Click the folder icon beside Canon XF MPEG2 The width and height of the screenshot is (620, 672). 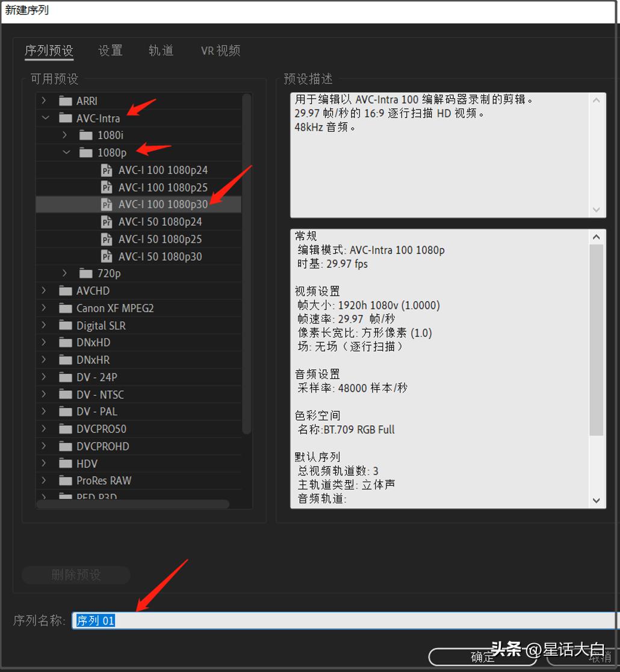click(64, 308)
